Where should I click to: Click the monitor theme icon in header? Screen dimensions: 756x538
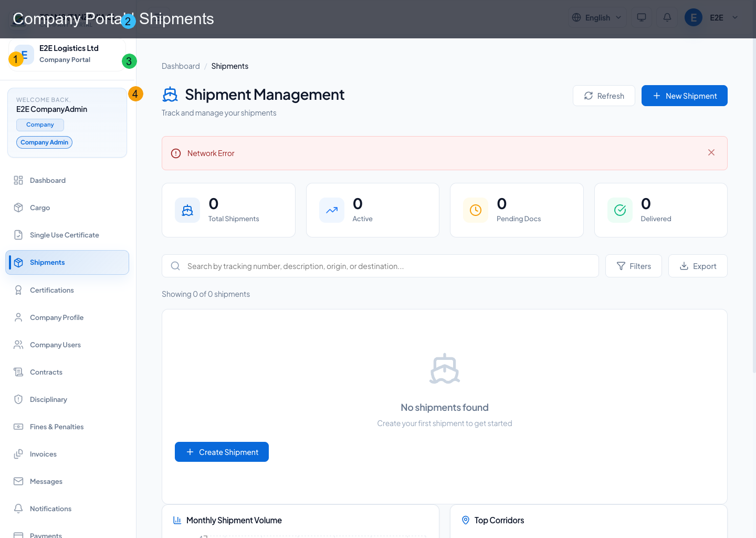click(642, 17)
